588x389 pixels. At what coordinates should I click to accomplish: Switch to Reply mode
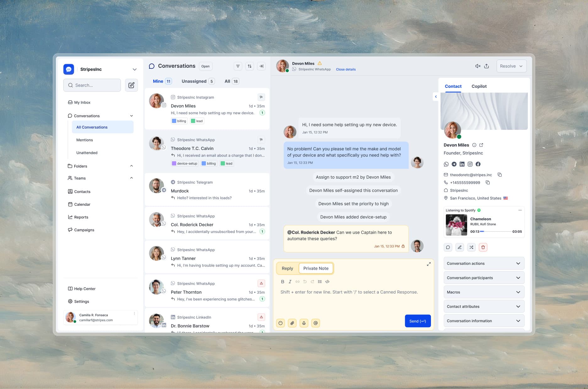[287, 268]
